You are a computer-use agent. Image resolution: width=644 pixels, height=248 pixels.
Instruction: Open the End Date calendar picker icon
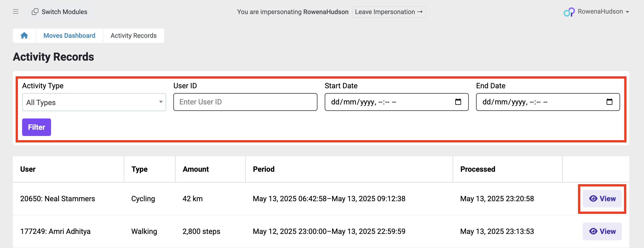610,102
